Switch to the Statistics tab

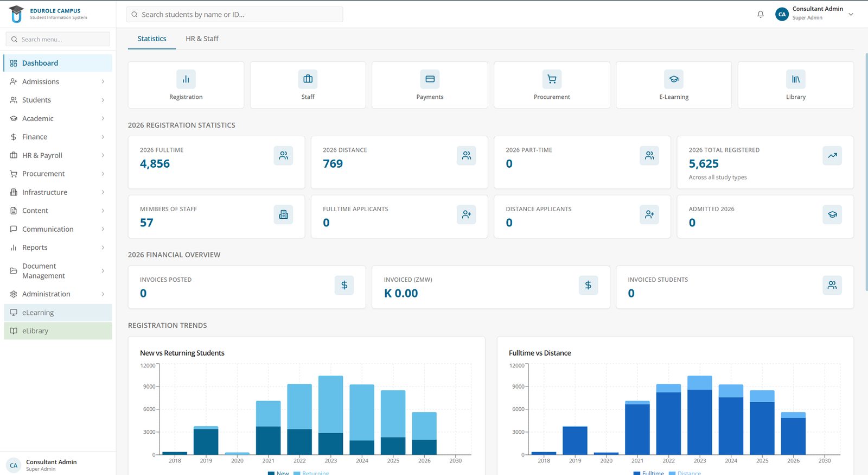152,39
